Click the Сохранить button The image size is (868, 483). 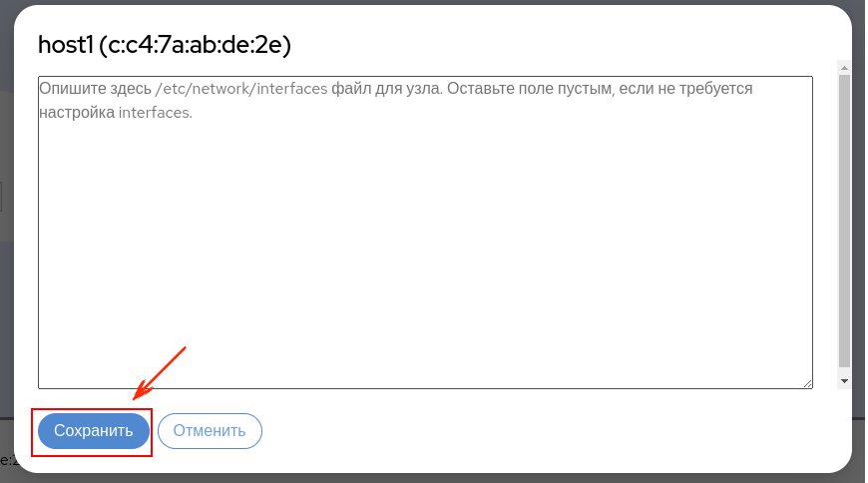pyautogui.click(x=94, y=431)
